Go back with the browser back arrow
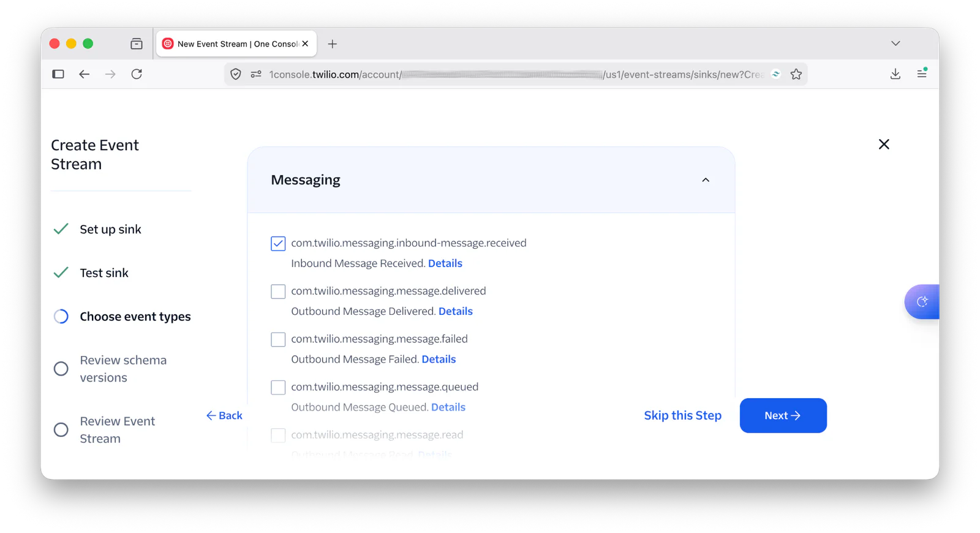The image size is (980, 533). point(85,74)
